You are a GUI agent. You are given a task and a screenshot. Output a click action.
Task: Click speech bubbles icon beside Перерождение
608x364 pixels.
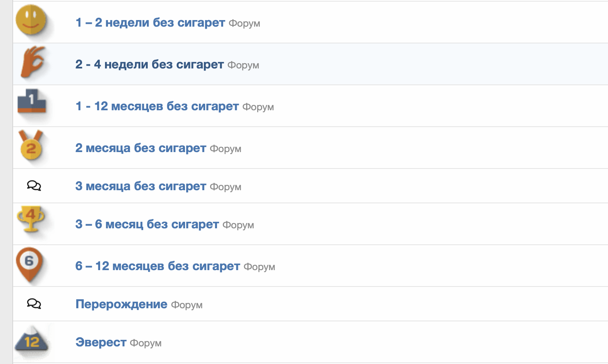(x=34, y=304)
